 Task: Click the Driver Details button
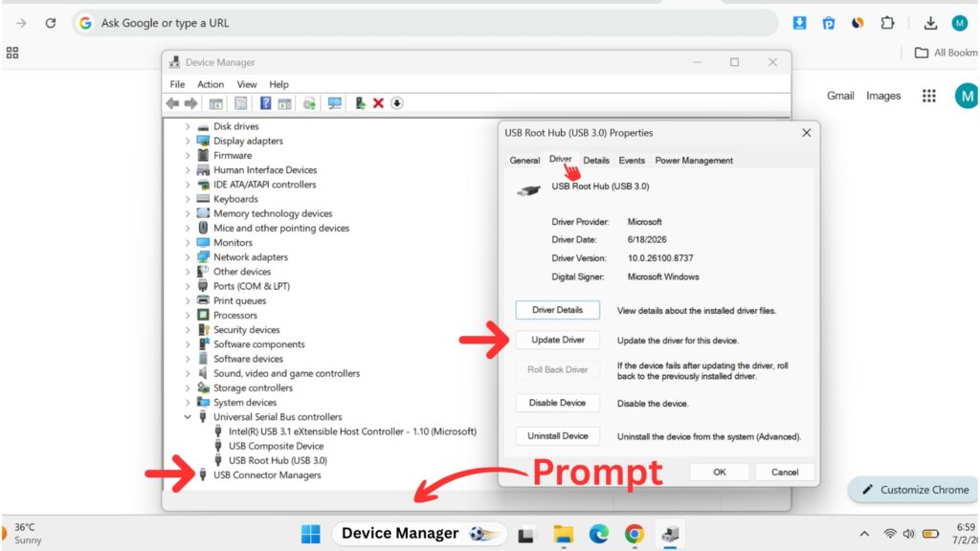(558, 310)
